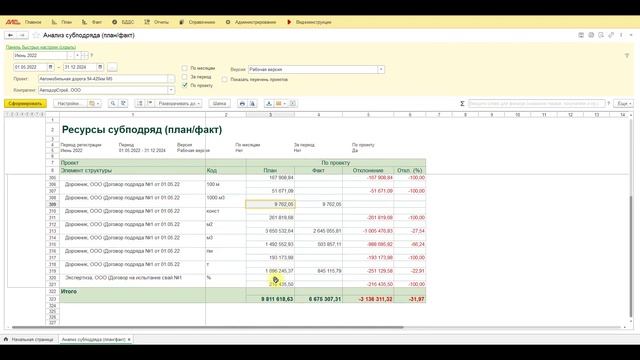This screenshot has height=360, width=640.
Task: Click the vertical scrollbar of the report
Action: click(631, 256)
